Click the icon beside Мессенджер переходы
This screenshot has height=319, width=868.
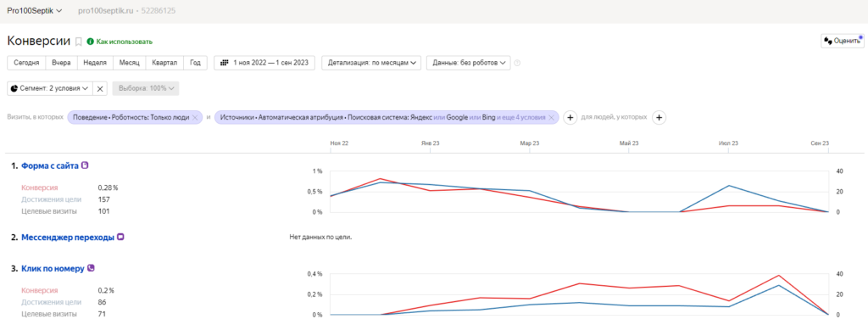[120, 237]
